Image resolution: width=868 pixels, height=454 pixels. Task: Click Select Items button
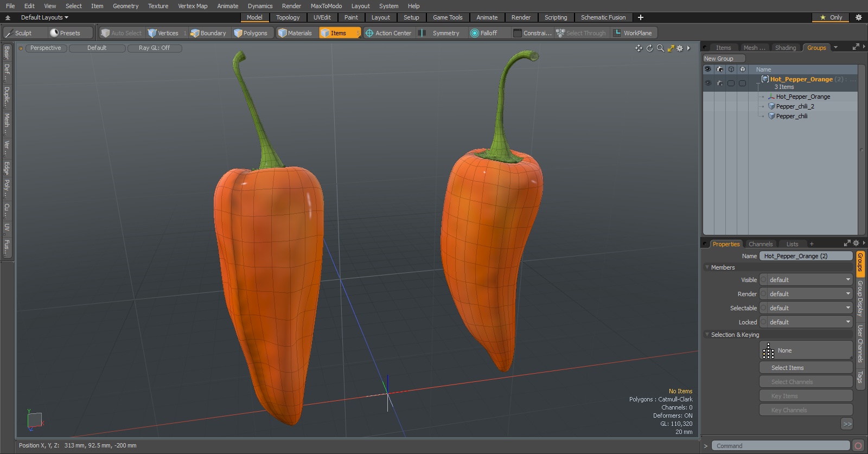[806, 368]
